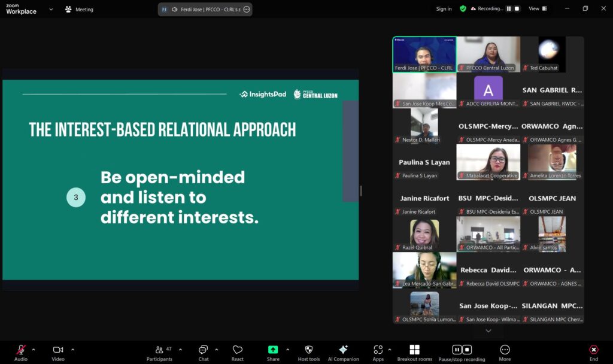This screenshot has width=613, height=364.
Task: Open the Zoom Workplace dropdown menu
Action: pyautogui.click(x=51, y=10)
